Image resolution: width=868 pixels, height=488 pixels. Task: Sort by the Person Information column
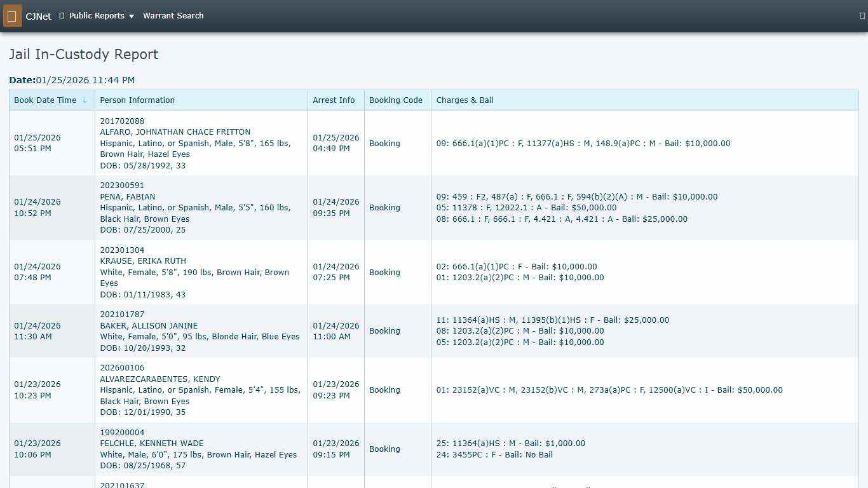pos(137,100)
